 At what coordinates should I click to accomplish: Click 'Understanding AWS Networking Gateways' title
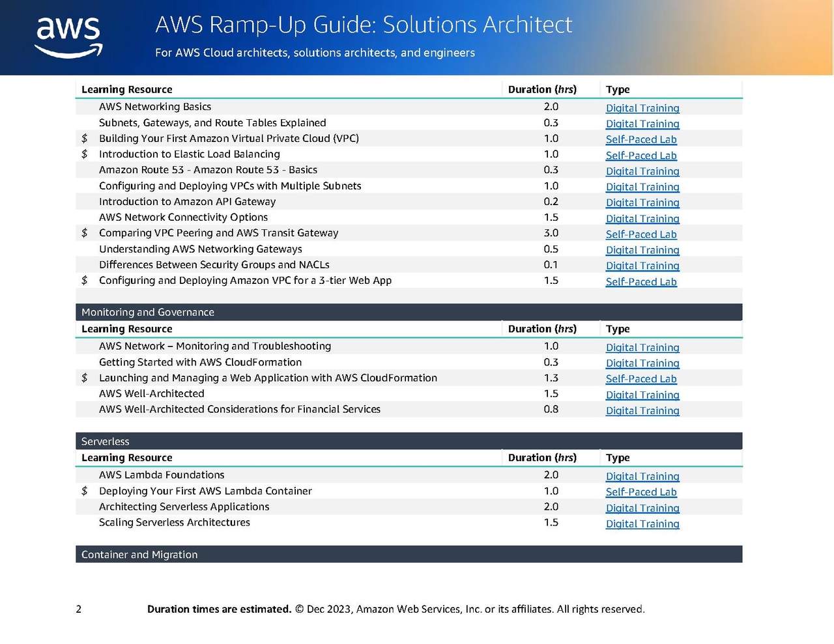(x=201, y=249)
